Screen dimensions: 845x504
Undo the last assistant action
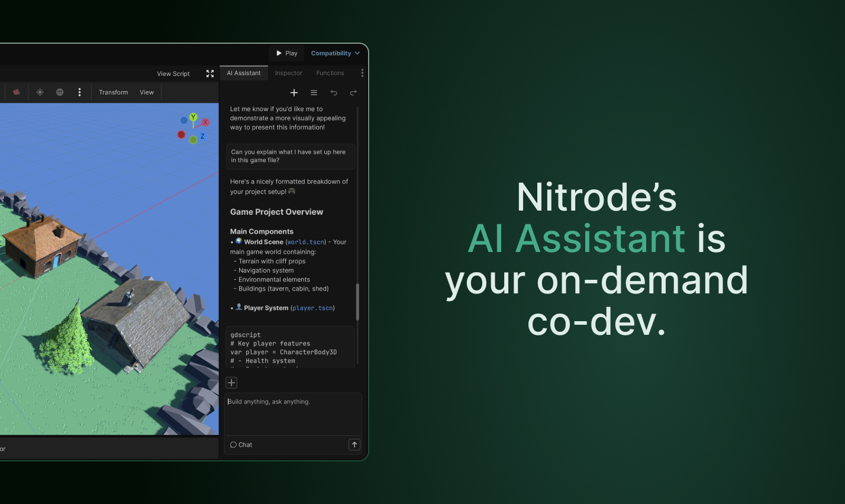pos(334,93)
